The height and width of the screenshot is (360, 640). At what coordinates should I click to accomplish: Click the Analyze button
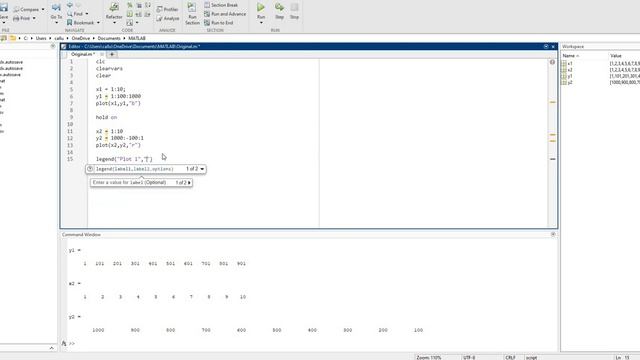(167, 18)
